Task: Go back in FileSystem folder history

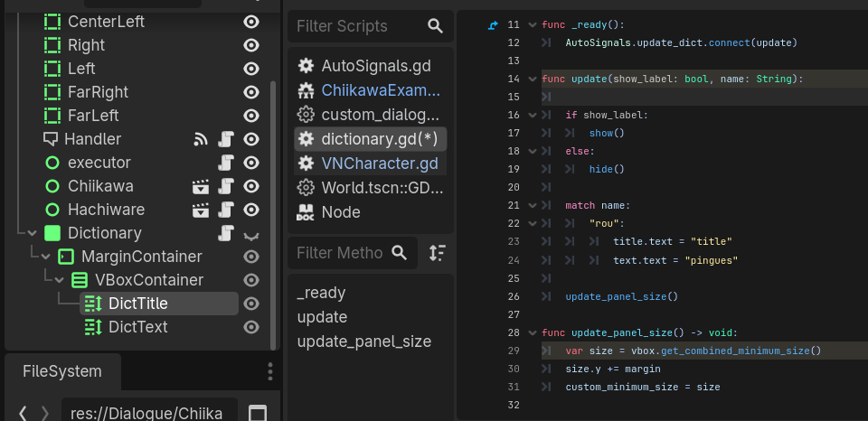Action: (23, 413)
